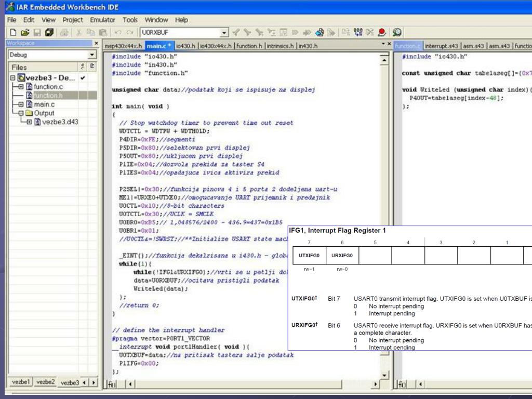Click the Open file toolbar icon
The height and width of the screenshot is (399, 532).
click(25, 32)
